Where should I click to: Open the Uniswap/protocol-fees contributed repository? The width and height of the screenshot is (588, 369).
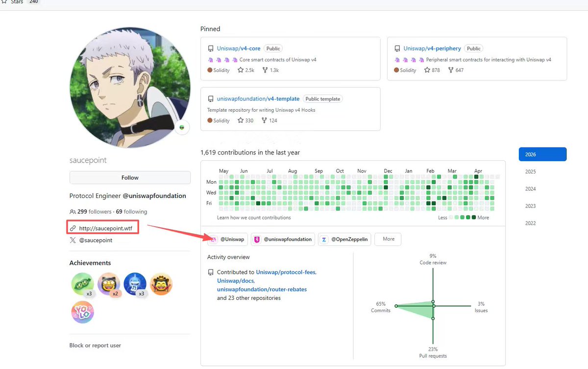coord(286,272)
